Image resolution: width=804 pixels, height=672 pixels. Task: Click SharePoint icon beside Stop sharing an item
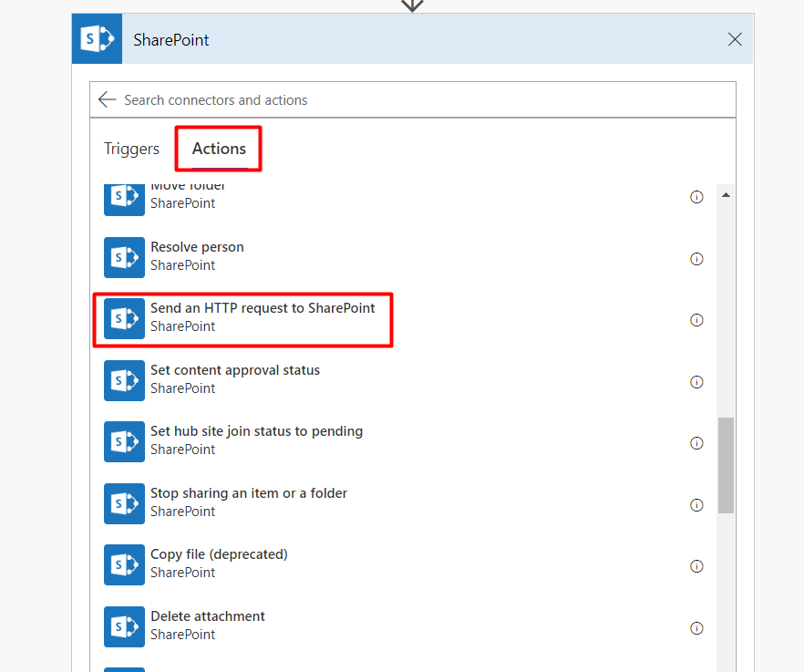point(125,503)
